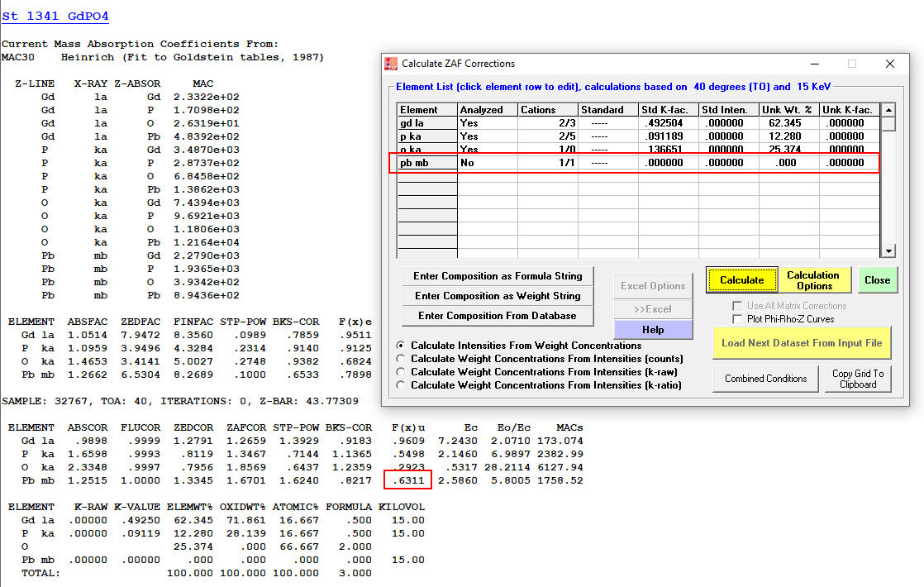Image resolution: width=924 pixels, height=587 pixels.
Task: Open the St 1341 GdPO4 link
Action: (x=55, y=16)
